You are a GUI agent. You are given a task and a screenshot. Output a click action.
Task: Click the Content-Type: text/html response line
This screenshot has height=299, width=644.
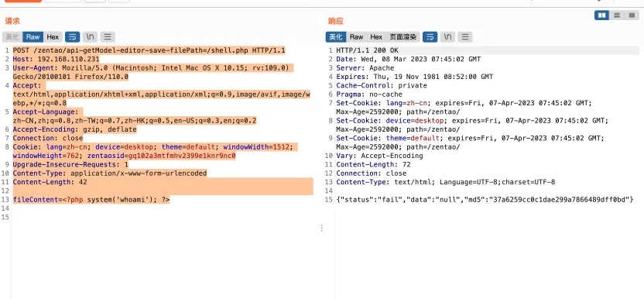[x=446, y=182]
